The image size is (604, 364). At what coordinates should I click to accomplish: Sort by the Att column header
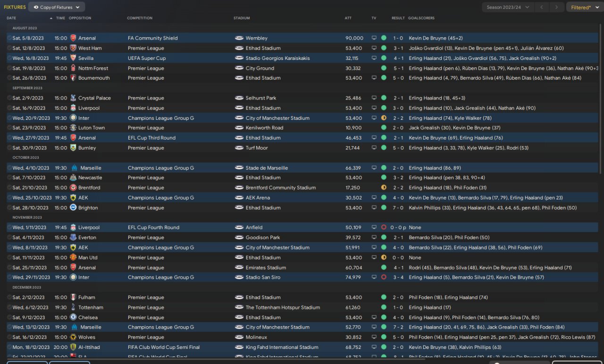348,18
